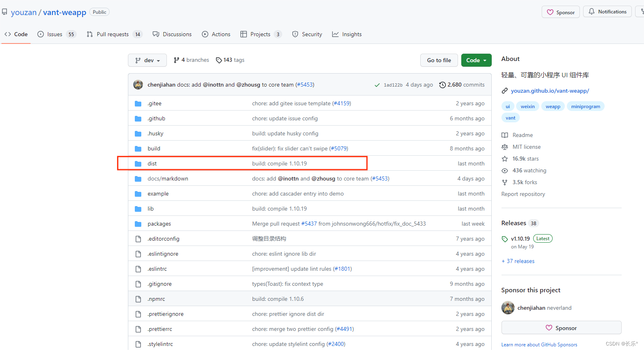Image resolution: width=644 pixels, height=350 pixels.
Task: Click the link icon beside website URL
Action: tap(505, 91)
